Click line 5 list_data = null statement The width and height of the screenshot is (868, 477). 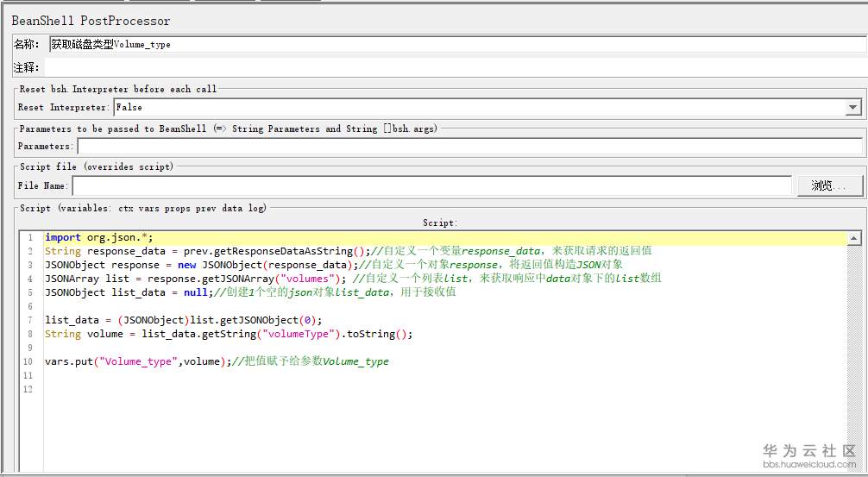[x=250, y=292]
